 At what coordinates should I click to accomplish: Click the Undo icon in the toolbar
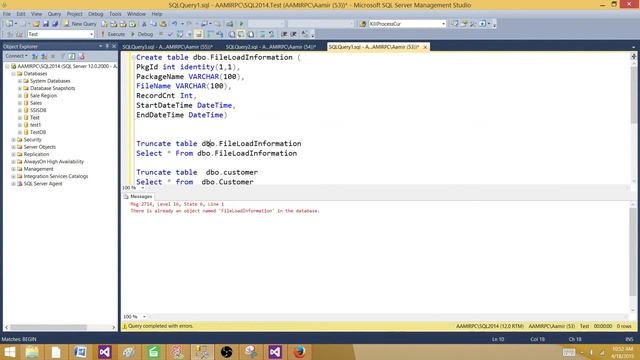pos(175,24)
